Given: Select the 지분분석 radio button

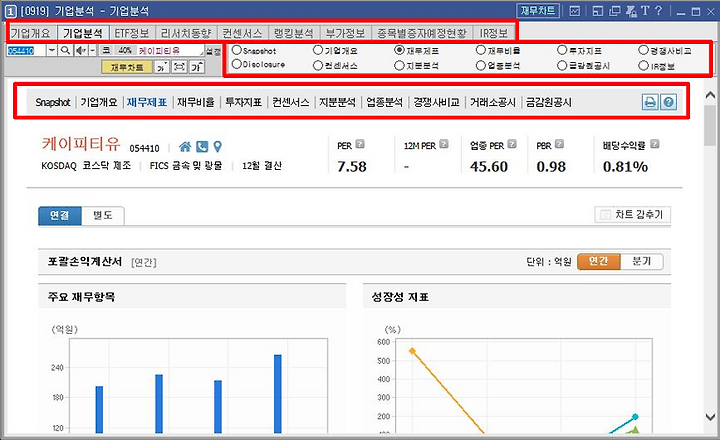Looking at the screenshot, I should pyautogui.click(x=399, y=65).
